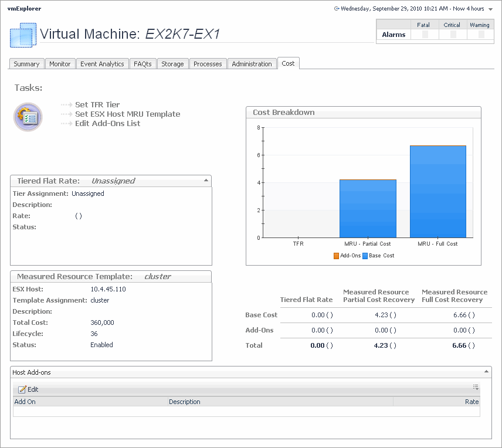Image resolution: width=502 pixels, height=448 pixels.
Task: Switch to the Summary tab
Action: coord(26,64)
